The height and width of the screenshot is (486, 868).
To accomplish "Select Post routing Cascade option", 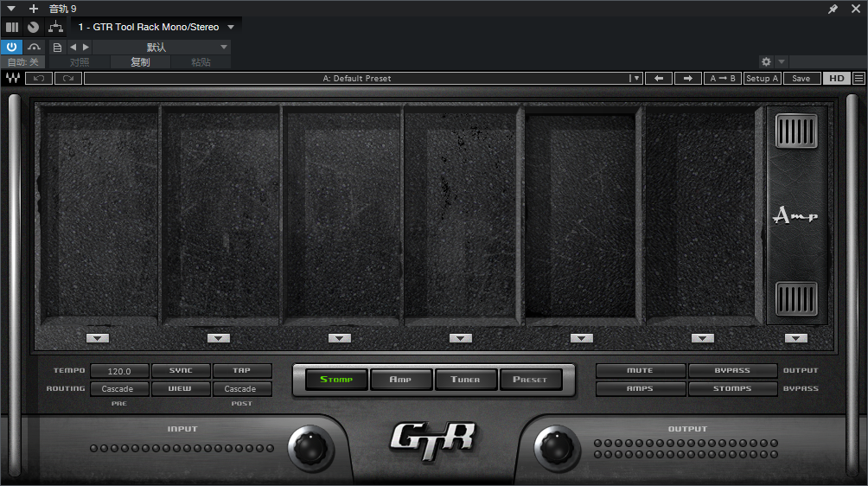I will tap(242, 389).
